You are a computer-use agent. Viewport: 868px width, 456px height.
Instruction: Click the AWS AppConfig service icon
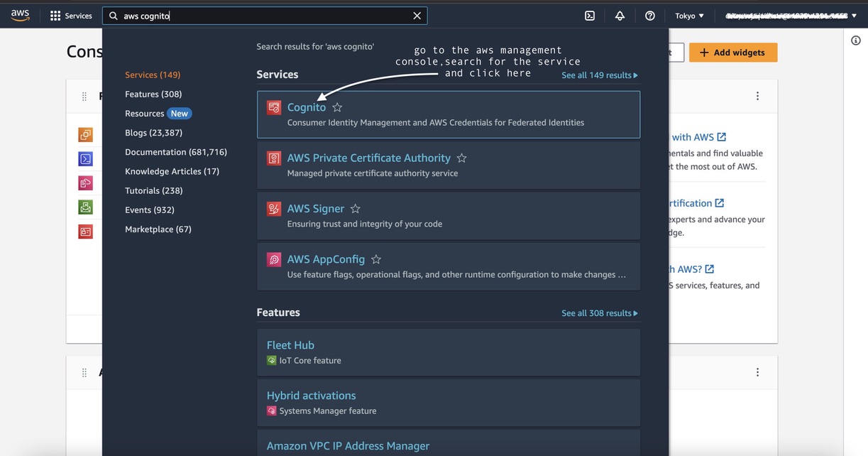point(273,259)
